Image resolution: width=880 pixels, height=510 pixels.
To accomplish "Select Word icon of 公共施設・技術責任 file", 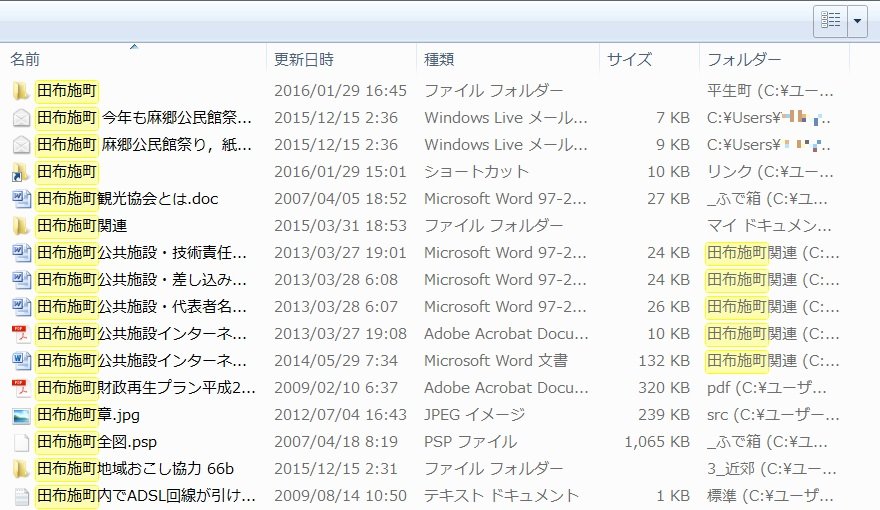I will click(x=21, y=252).
